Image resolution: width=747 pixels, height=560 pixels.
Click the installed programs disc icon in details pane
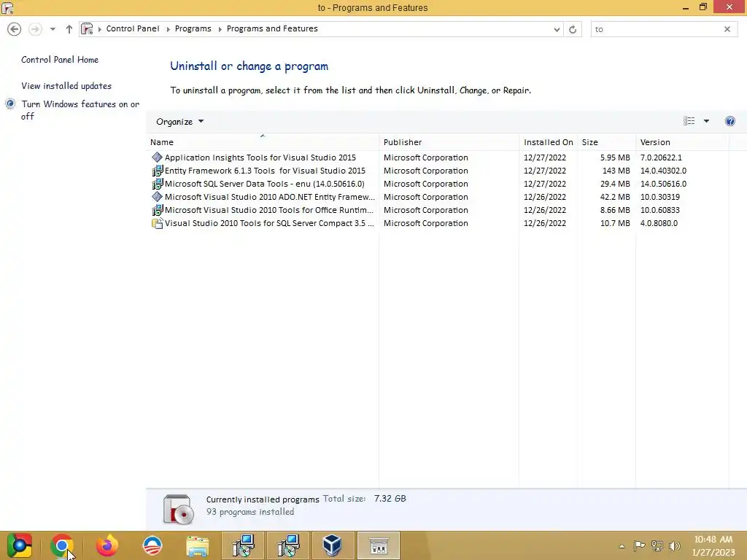[x=178, y=510]
